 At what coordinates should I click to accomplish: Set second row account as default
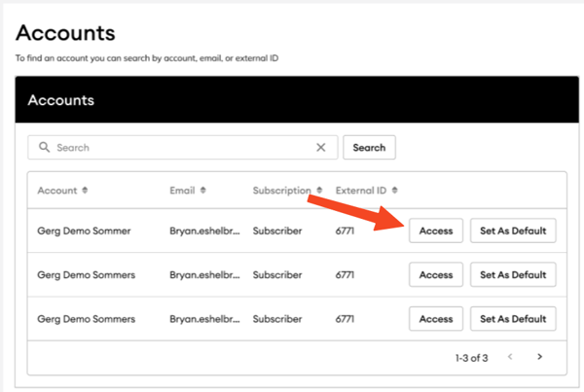513,274
